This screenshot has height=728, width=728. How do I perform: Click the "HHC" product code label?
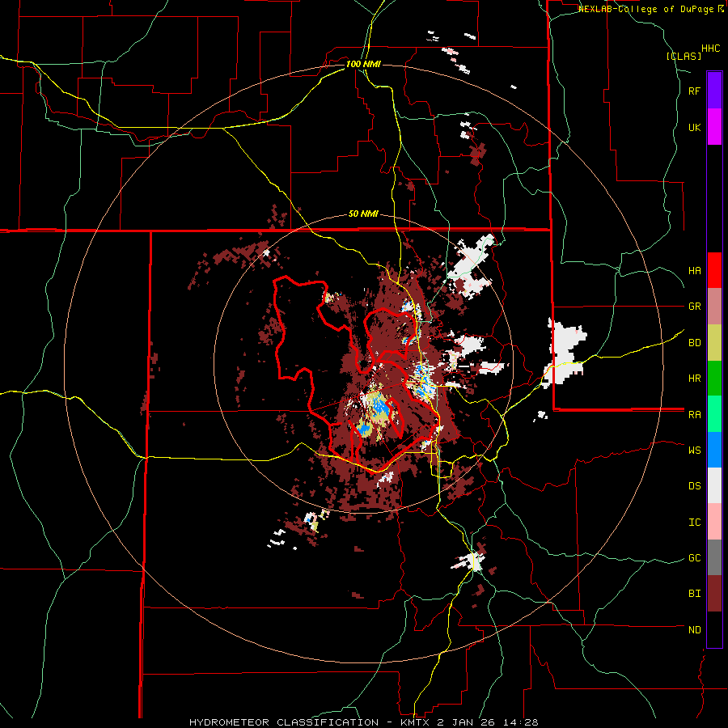point(710,49)
